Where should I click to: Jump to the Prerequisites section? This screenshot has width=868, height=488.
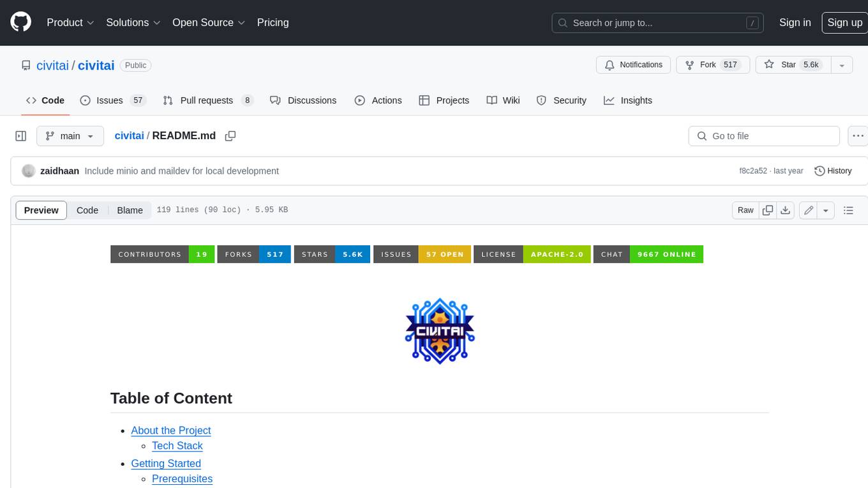[182, 479]
